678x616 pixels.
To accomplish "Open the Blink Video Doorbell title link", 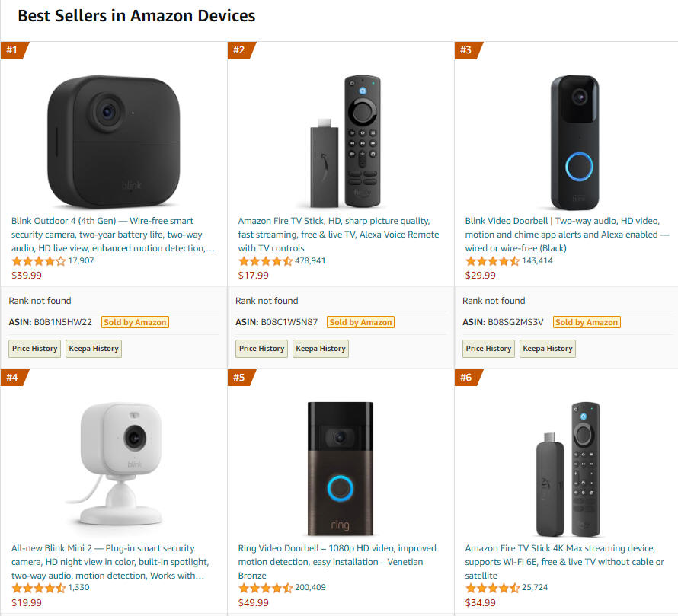I will [567, 235].
